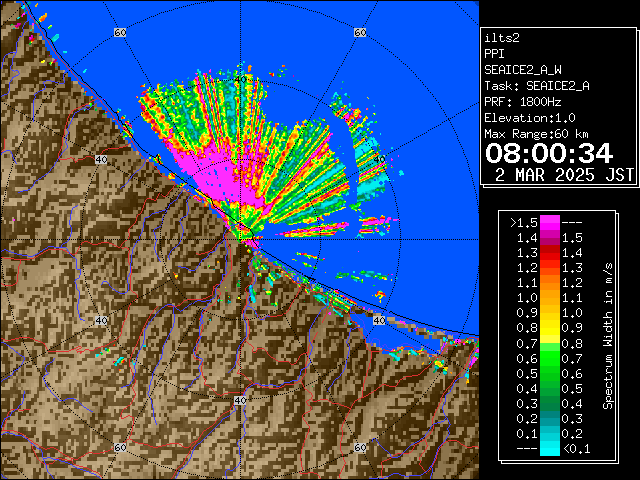Click the 'PRF: 1800Hz' value
The width and height of the screenshot is (640, 480).
[523, 102]
